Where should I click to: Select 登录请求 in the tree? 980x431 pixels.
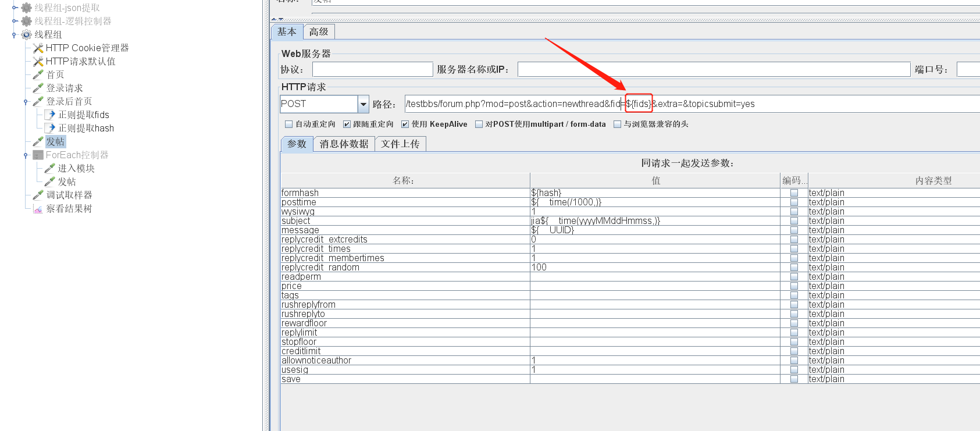pos(65,88)
